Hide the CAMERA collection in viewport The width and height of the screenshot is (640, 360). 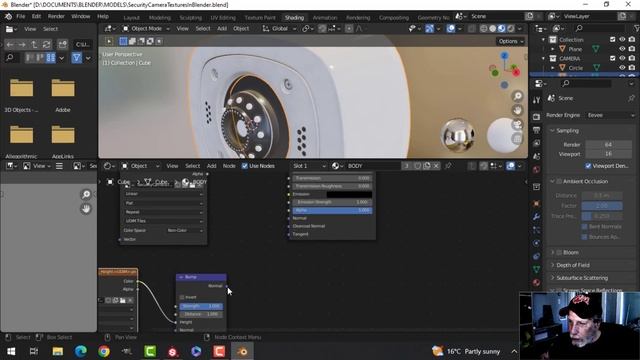click(622, 58)
